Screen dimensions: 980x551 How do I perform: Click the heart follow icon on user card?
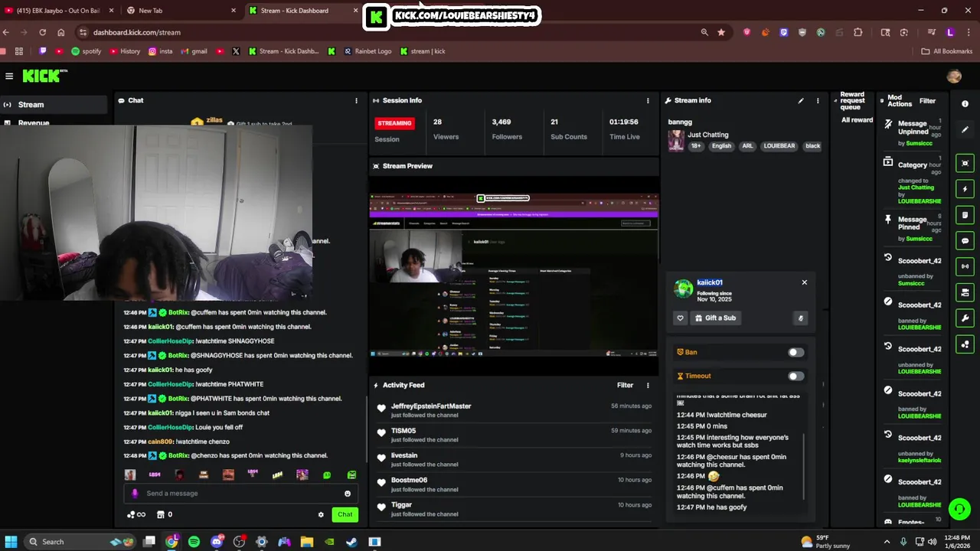pyautogui.click(x=680, y=318)
